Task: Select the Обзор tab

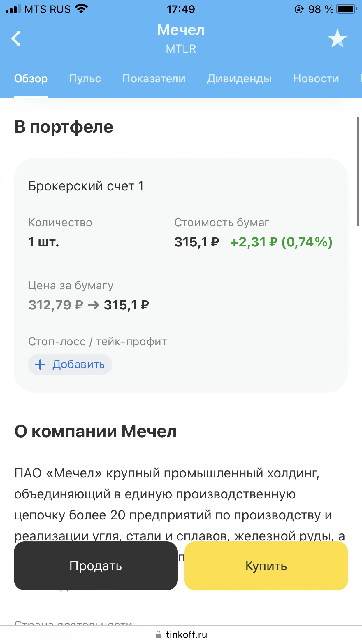Action: pos(31,78)
